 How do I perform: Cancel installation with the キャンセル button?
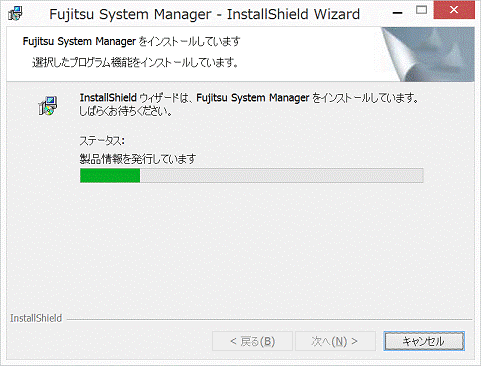424,341
